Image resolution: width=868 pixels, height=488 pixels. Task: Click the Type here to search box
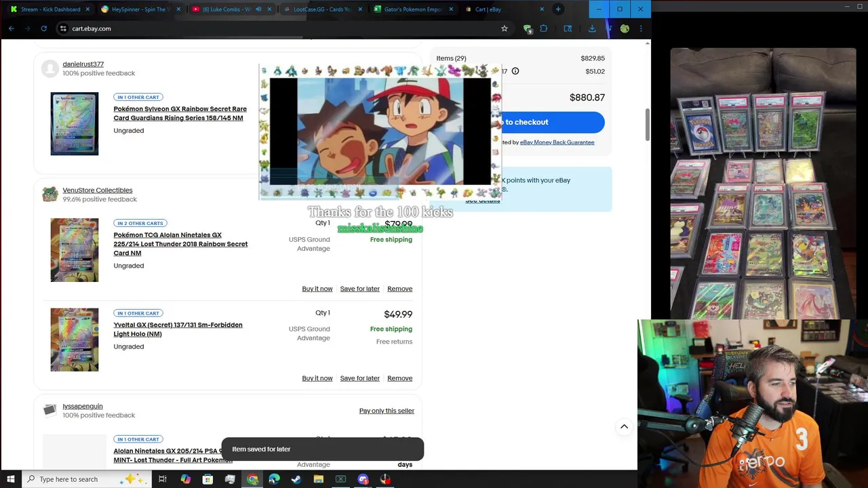pos(88,479)
